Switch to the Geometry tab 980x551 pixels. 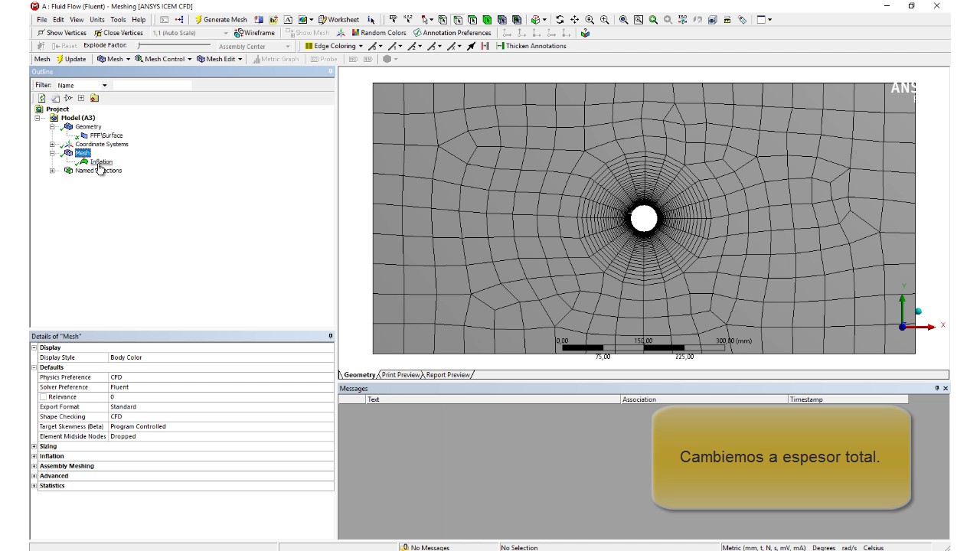tap(359, 375)
